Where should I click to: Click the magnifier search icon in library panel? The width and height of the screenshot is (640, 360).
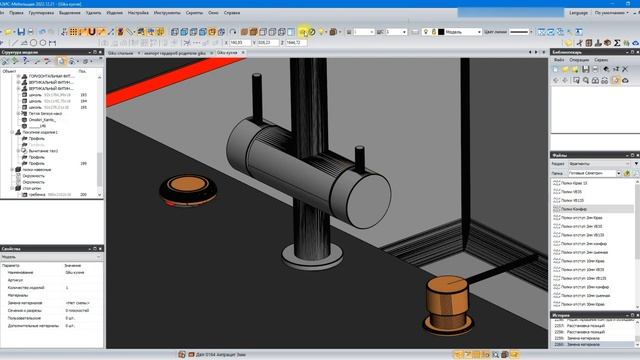tap(586, 80)
